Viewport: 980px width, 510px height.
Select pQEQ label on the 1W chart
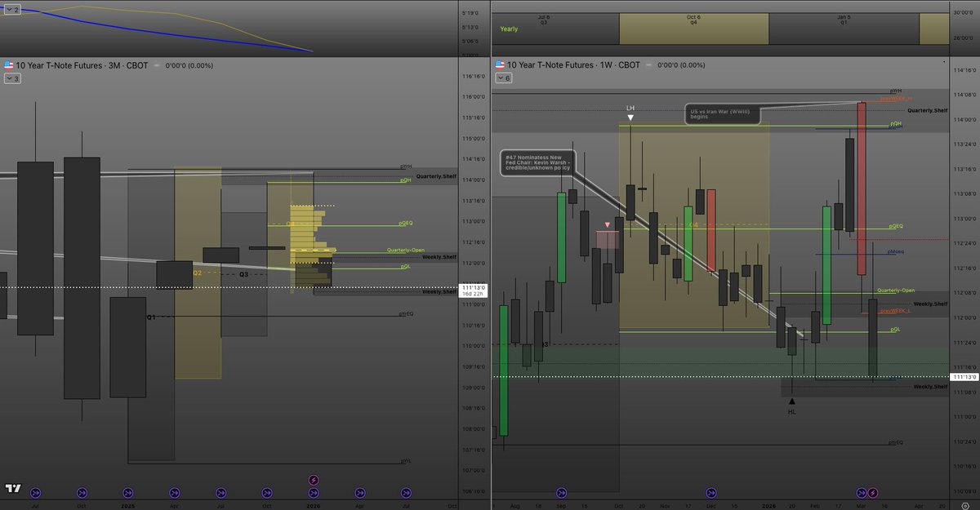pyautogui.click(x=896, y=226)
